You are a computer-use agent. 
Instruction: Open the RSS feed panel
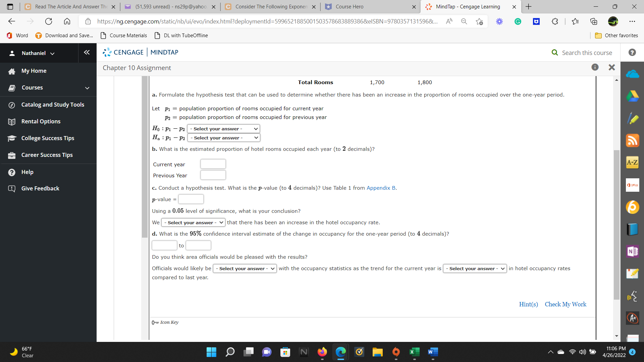633,140
